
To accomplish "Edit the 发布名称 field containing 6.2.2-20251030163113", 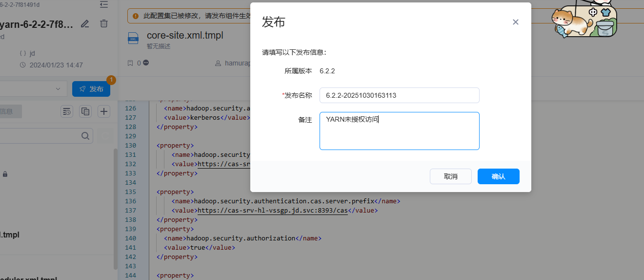I will click(x=400, y=95).
